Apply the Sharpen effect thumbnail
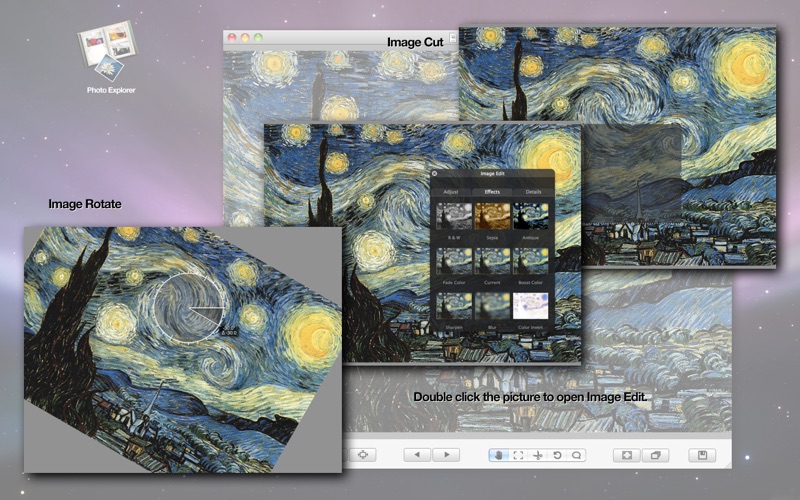The image size is (800, 500). pos(454,306)
